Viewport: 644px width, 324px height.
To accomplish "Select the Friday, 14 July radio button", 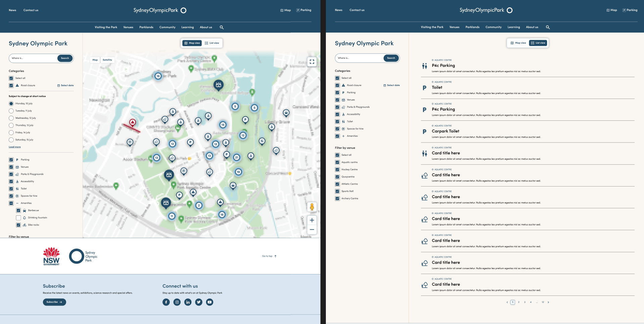I will pos(11,132).
